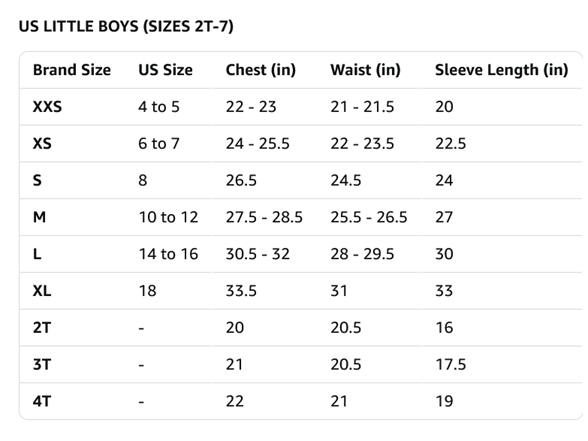Click the XXS brand size cell

pyautogui.click(x=47, y=107)
